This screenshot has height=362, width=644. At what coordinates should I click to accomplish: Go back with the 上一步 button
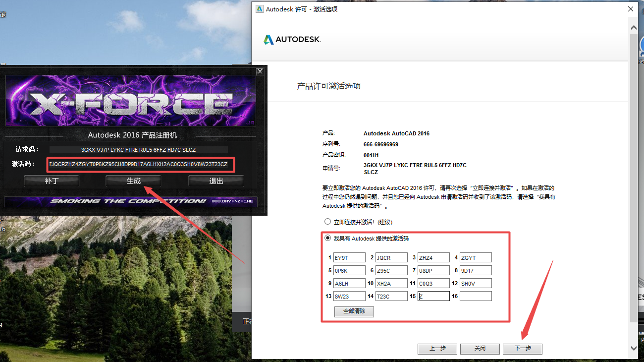pyautogui.click(x=437, y=349)
